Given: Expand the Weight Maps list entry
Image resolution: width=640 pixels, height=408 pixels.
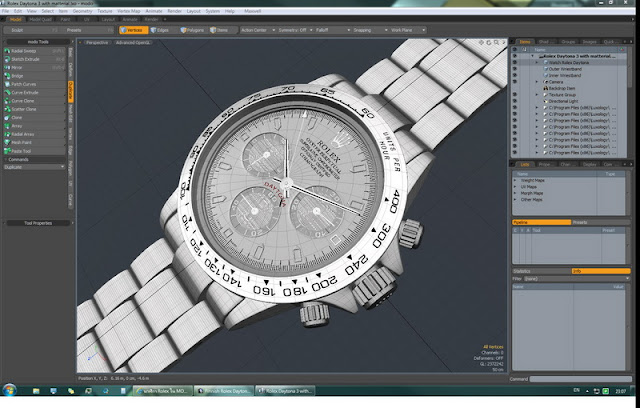Looking at the screenshot, I should pyautogui.click(x=515, y=180).
